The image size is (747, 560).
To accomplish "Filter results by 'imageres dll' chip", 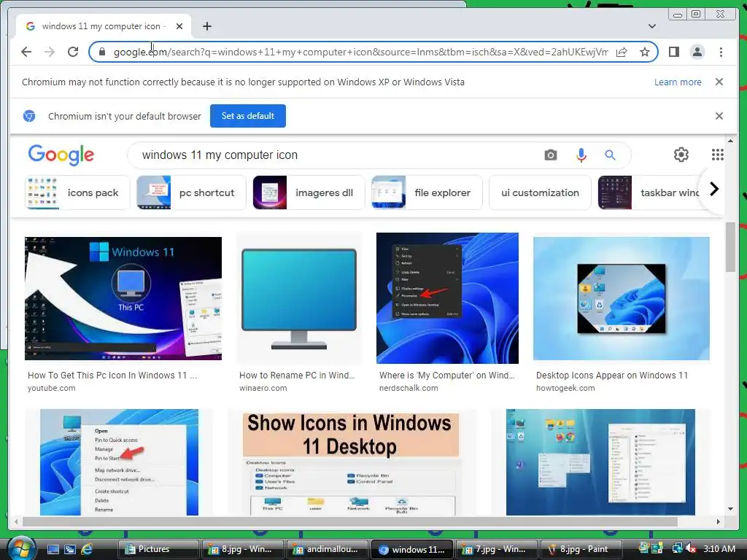I will [309, 192].
